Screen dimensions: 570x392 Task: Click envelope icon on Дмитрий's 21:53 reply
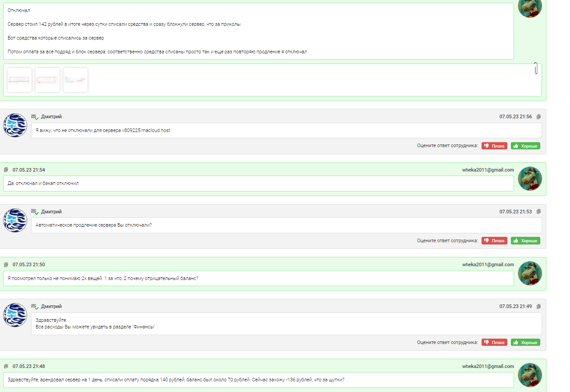[x=34, y=212]
